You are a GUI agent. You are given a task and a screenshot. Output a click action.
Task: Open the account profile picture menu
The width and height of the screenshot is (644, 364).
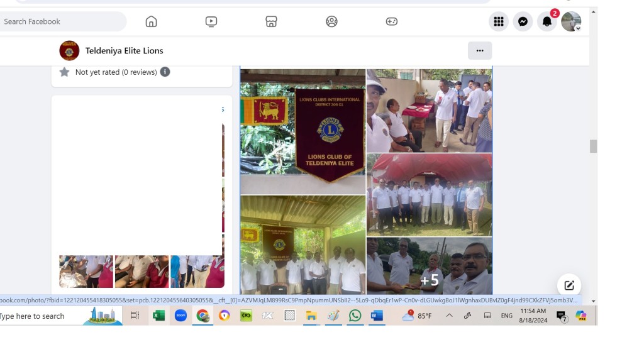(571, 21)
